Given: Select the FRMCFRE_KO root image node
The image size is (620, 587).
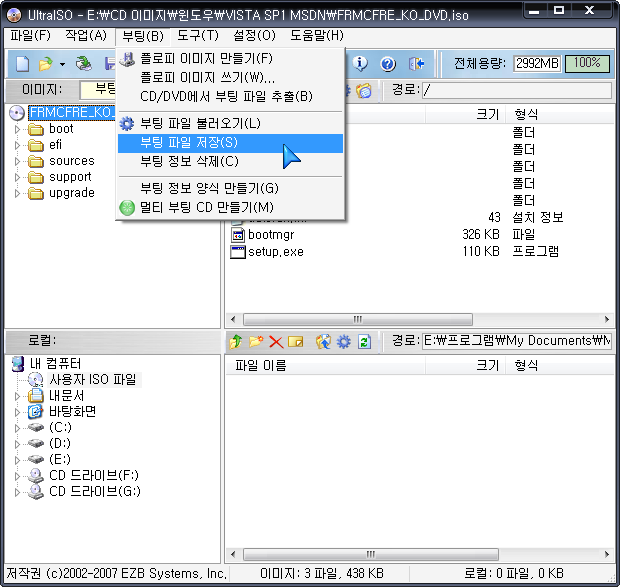Looking at the screenshot, I should point(72,113).
